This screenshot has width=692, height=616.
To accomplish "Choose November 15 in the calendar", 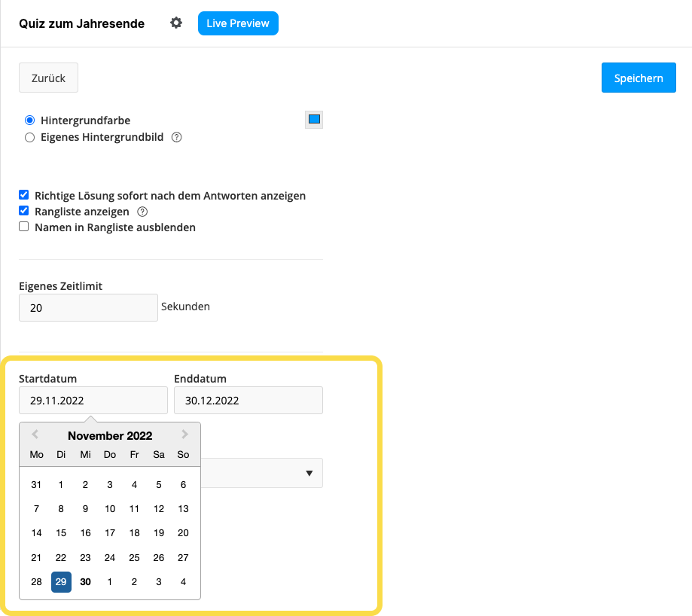I will point(61,533).
